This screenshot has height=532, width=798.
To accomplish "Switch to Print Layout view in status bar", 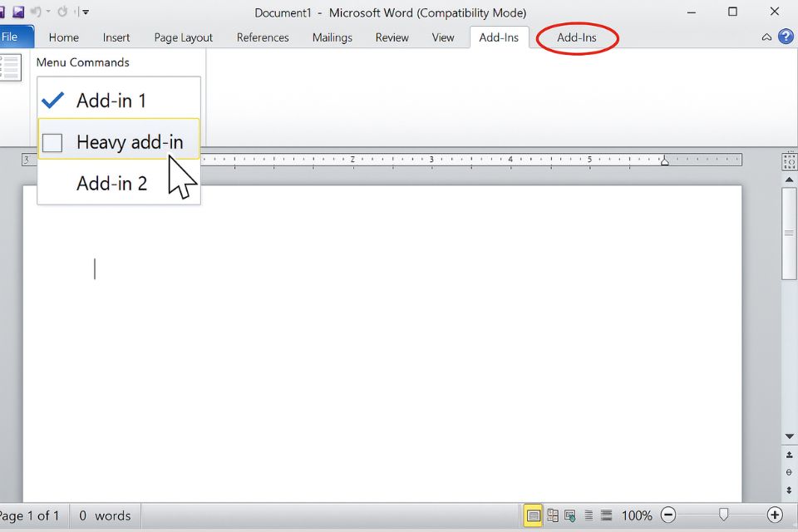I will (533, 515).
